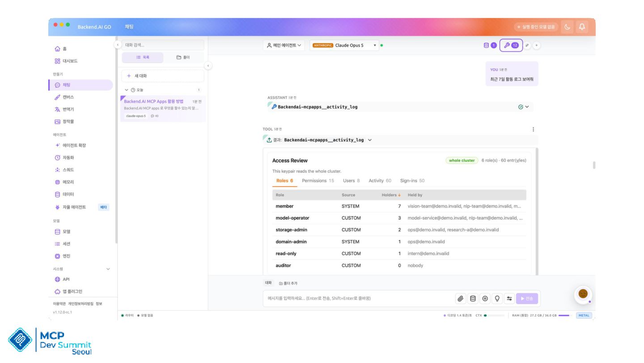Select 채팅 chat in the sidebar

(80, 85)
